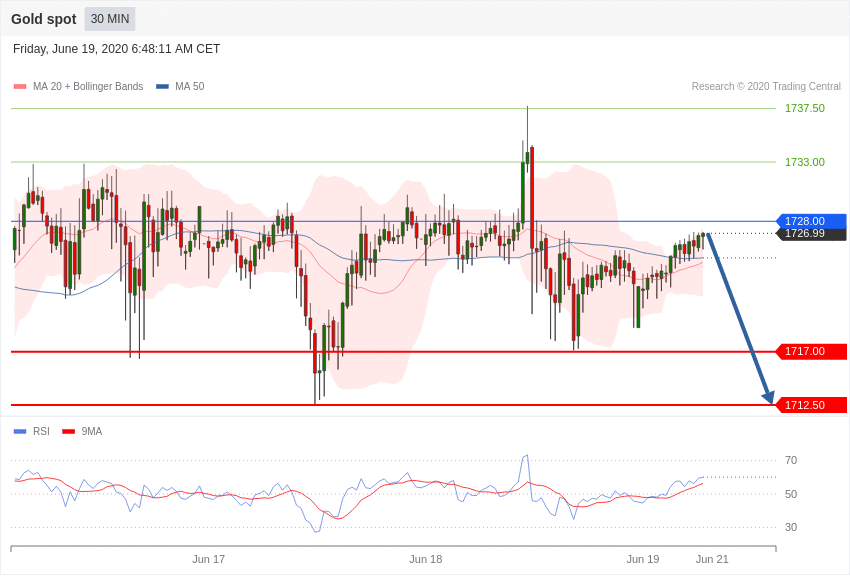
Task: Click the RSI 30 axis value
Action: [x=791, y=527]
